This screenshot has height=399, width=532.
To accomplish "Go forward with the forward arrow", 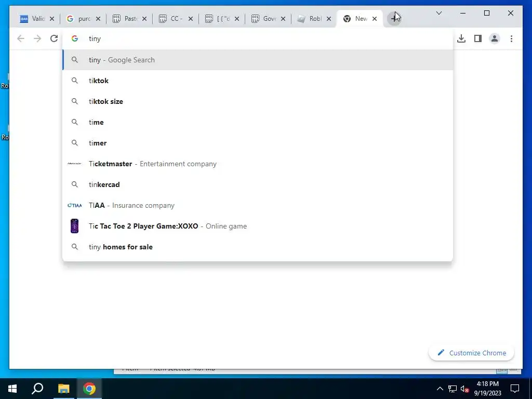I will click(x=37, y=38).
